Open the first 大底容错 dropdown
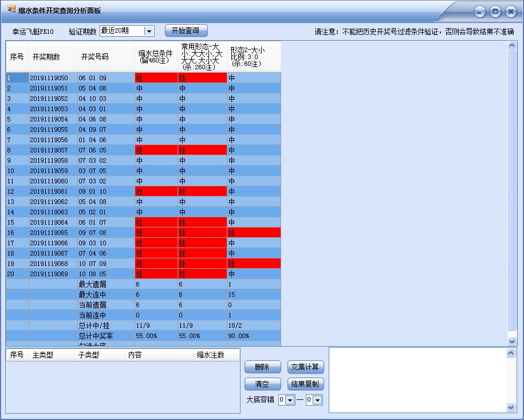 [x=290, y=400]
